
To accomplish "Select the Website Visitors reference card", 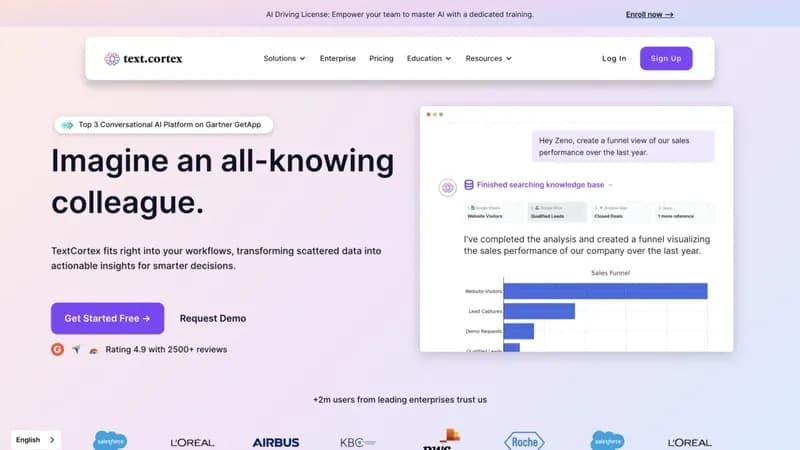I will [x=493, y=212].
